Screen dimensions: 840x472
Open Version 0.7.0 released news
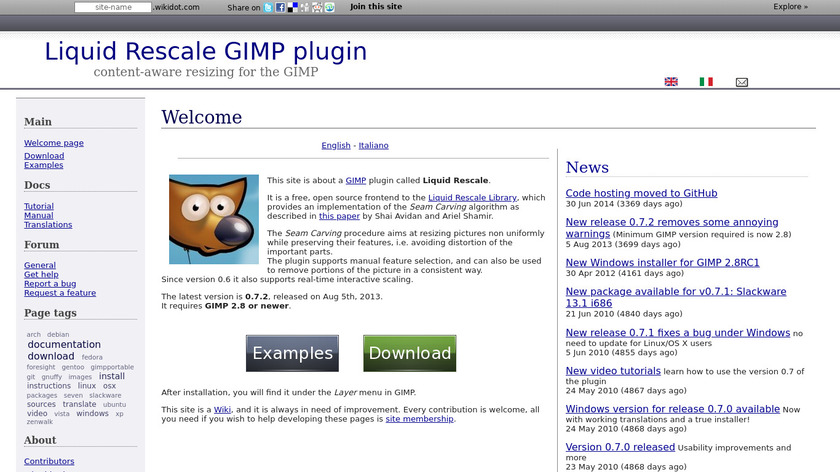coord(620,447)
